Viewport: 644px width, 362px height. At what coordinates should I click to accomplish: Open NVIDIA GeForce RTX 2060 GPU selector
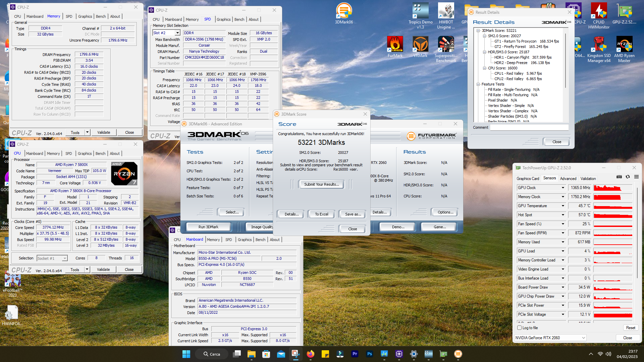(550, 338)
